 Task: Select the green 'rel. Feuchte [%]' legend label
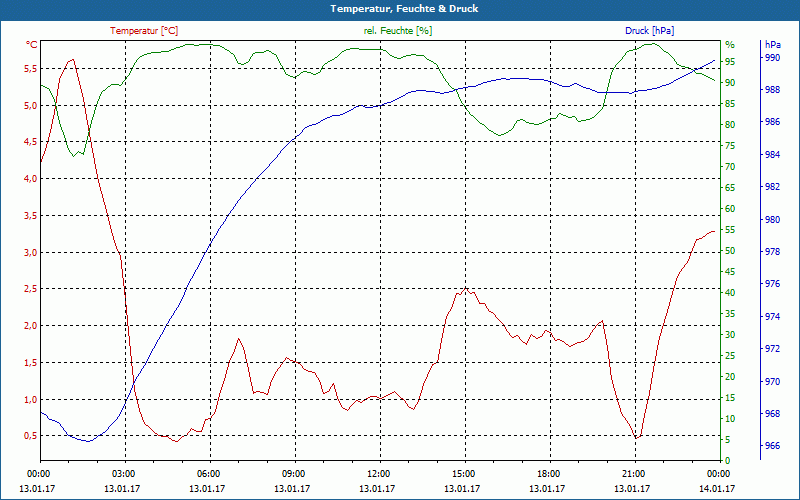point(397,31)
